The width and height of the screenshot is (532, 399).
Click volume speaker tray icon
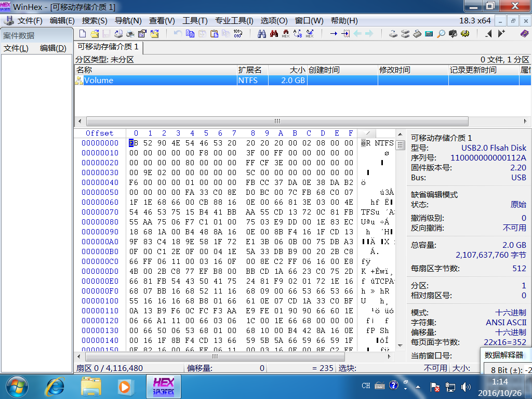click(x=466, y=387)
